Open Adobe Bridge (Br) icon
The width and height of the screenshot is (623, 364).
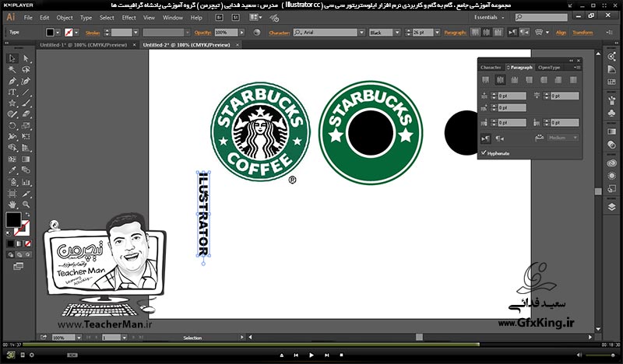219,17
